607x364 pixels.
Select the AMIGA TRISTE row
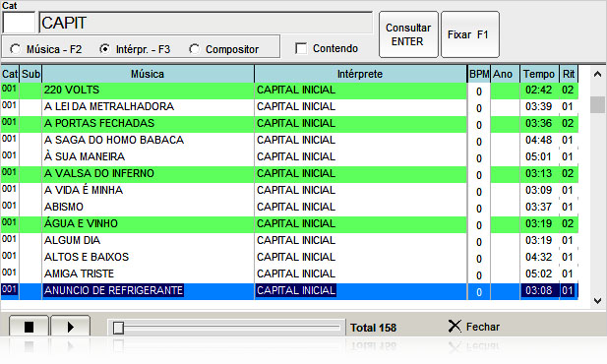289,273
